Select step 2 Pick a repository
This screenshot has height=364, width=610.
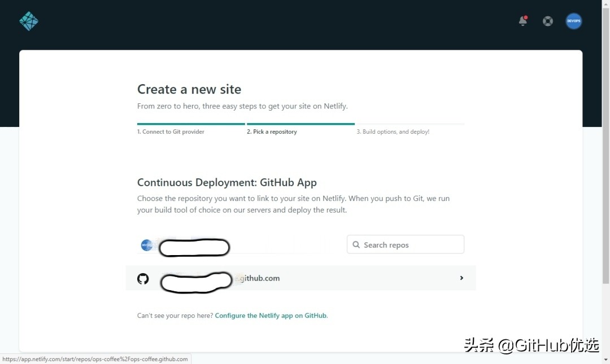[x=272, y=131]
